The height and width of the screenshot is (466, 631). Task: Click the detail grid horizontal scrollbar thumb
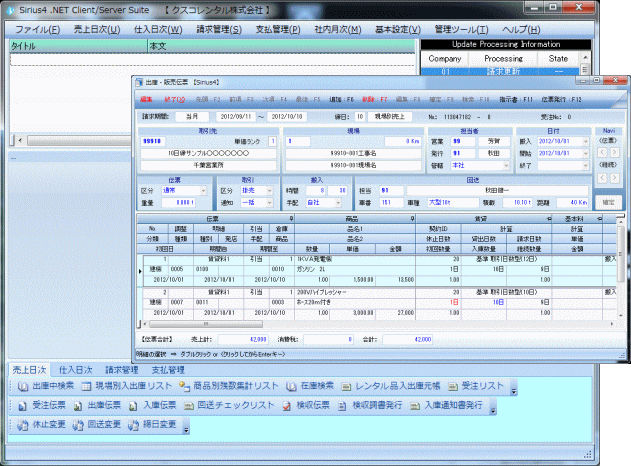206,324
